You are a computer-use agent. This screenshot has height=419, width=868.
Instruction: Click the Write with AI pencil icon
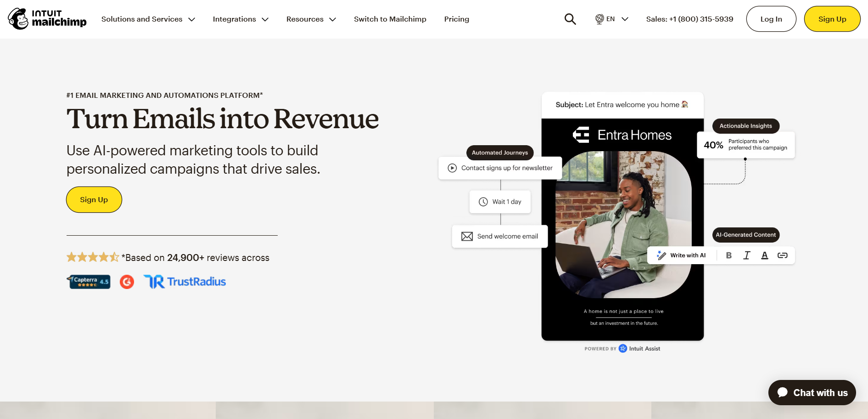click(661, 255)
